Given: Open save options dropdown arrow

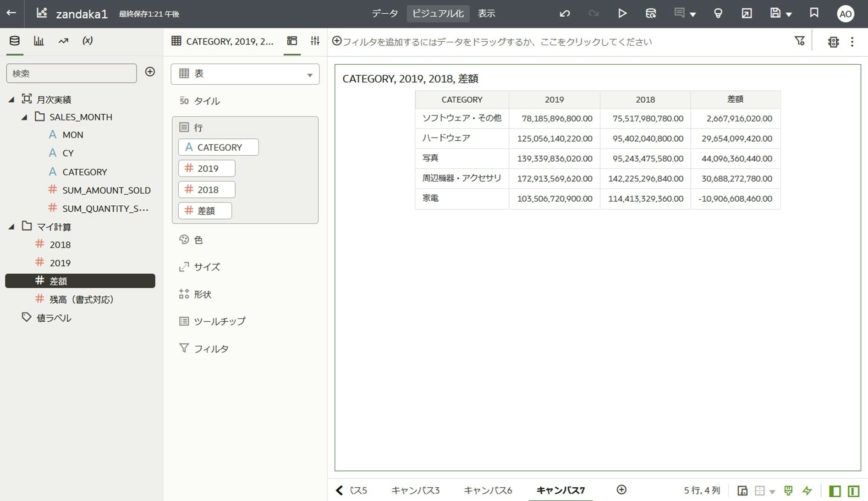Looking at the screenshot, I should pyautogui.click(x=789, y=15).
